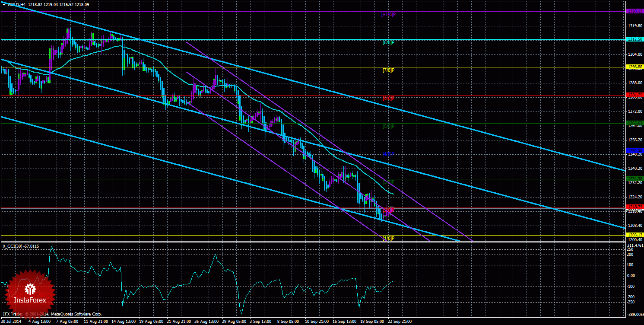Click the 26 Aug 13:00 time label
The height and width of the screenshot is (325, 644).
206,322
